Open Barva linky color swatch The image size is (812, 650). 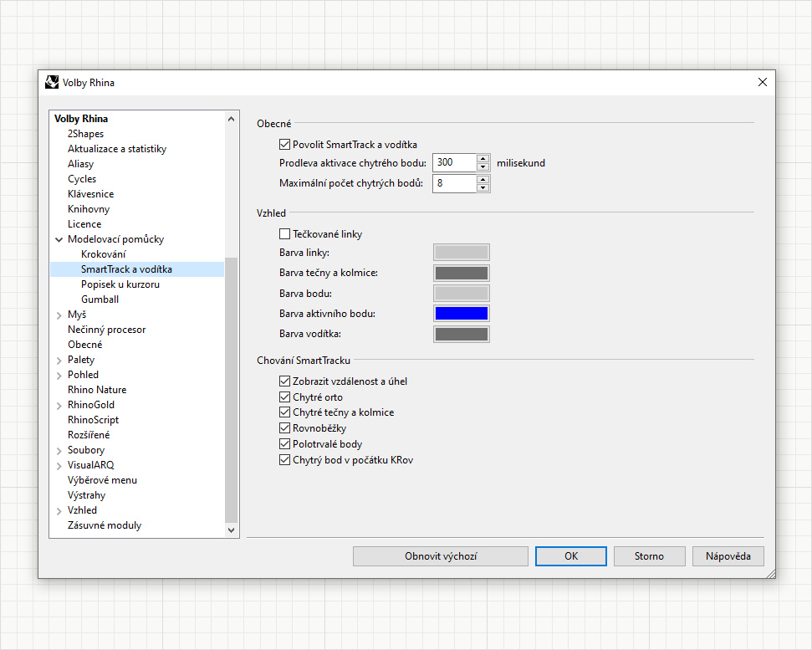462,253
